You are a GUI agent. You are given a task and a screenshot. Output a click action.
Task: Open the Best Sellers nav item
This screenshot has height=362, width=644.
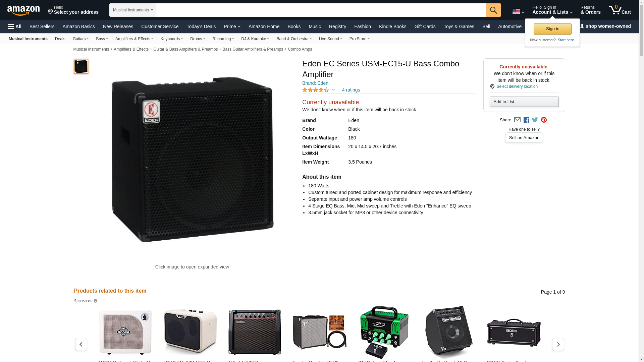42,26
